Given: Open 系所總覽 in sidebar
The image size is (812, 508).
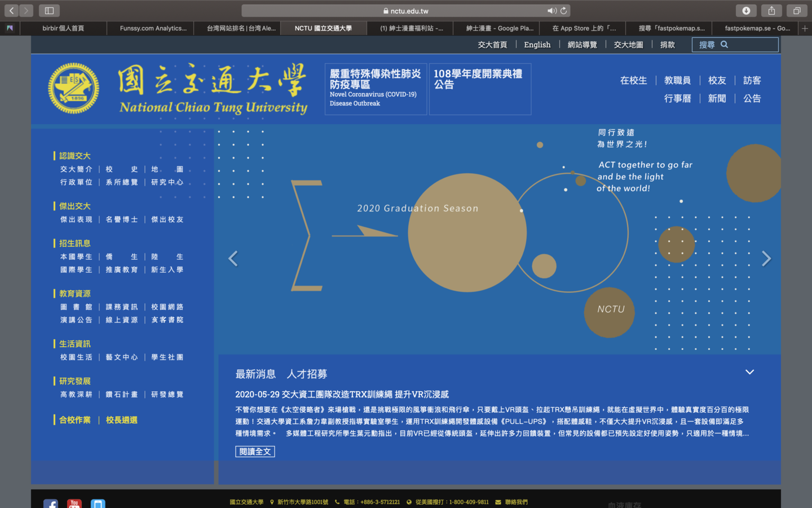Looking at the screenshot, I should click(x=122, y=182).
